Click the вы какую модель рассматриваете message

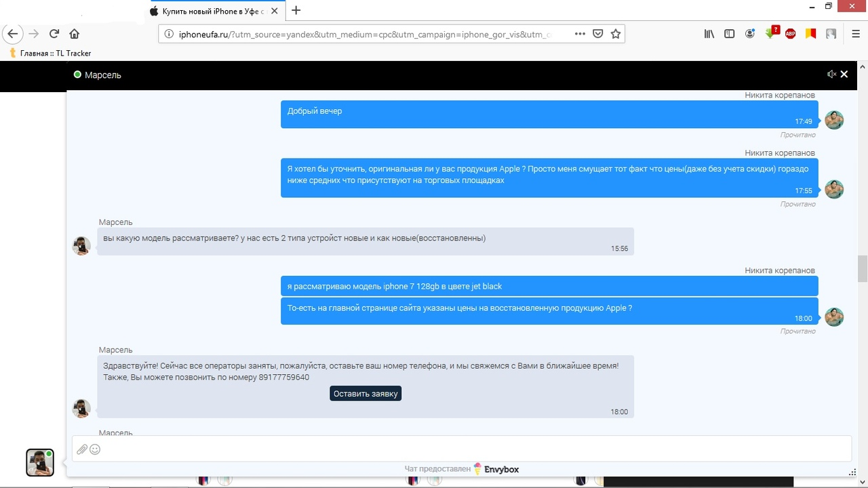click(x=366, y=241)
